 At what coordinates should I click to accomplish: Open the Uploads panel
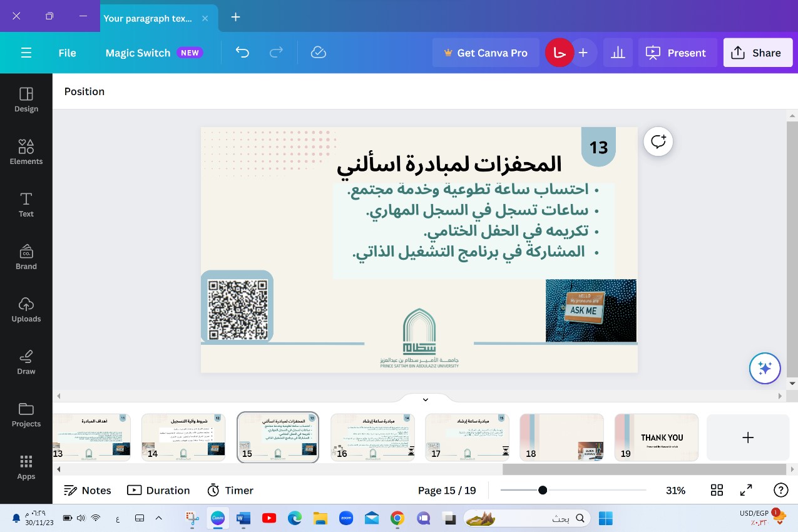point(26,310)
